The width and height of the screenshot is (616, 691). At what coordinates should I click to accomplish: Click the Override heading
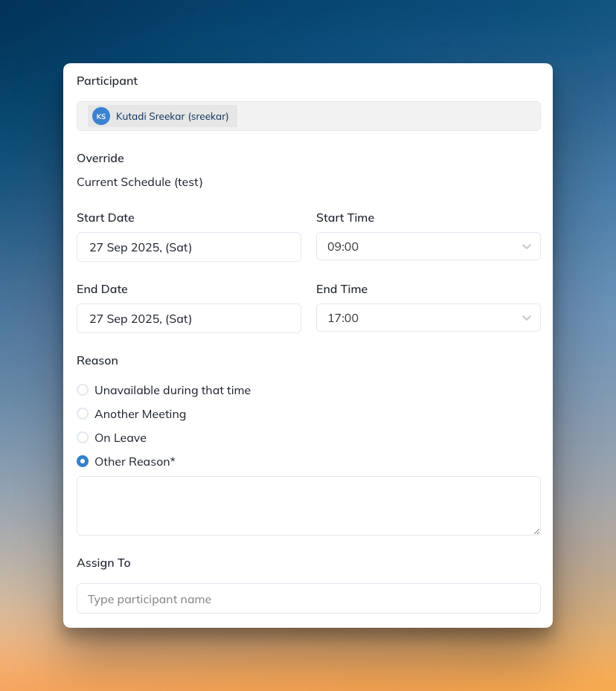(x=100, y=158)
